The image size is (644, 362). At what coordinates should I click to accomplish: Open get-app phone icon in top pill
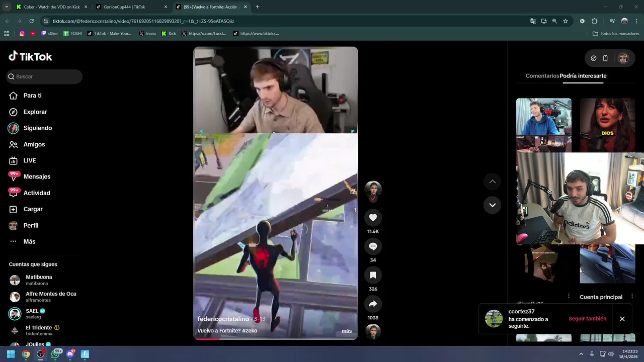click(605, 58)
